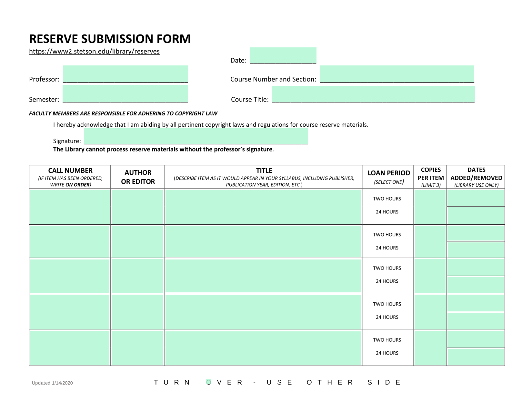Click the Course Title field
The width and height of the screenshot is (532, 411).
point(373,94)
